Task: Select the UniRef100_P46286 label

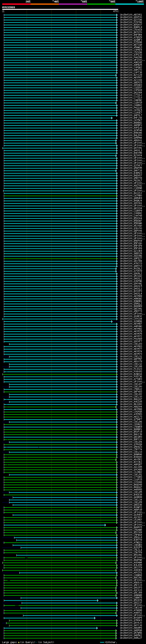Action: click(131, 58)
